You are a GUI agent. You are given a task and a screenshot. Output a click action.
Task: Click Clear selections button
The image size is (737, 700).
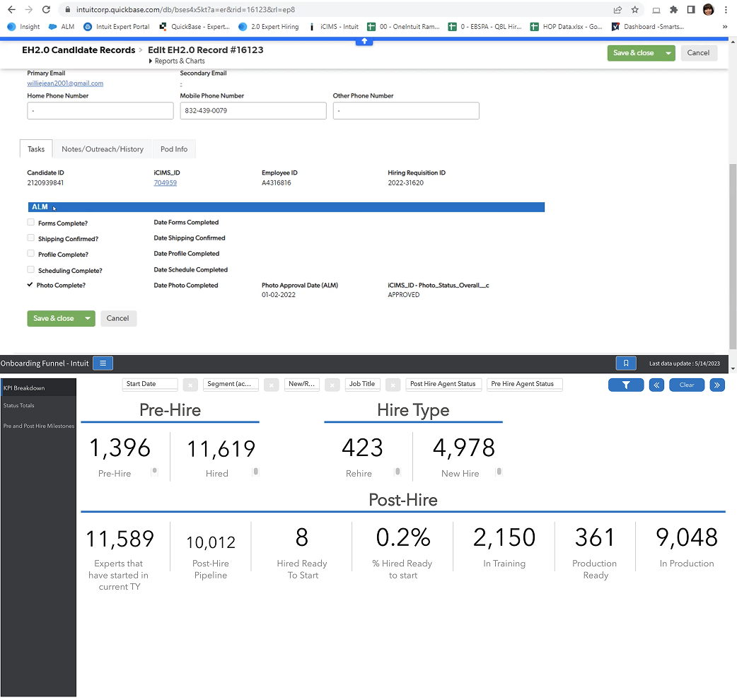(687, 385)
